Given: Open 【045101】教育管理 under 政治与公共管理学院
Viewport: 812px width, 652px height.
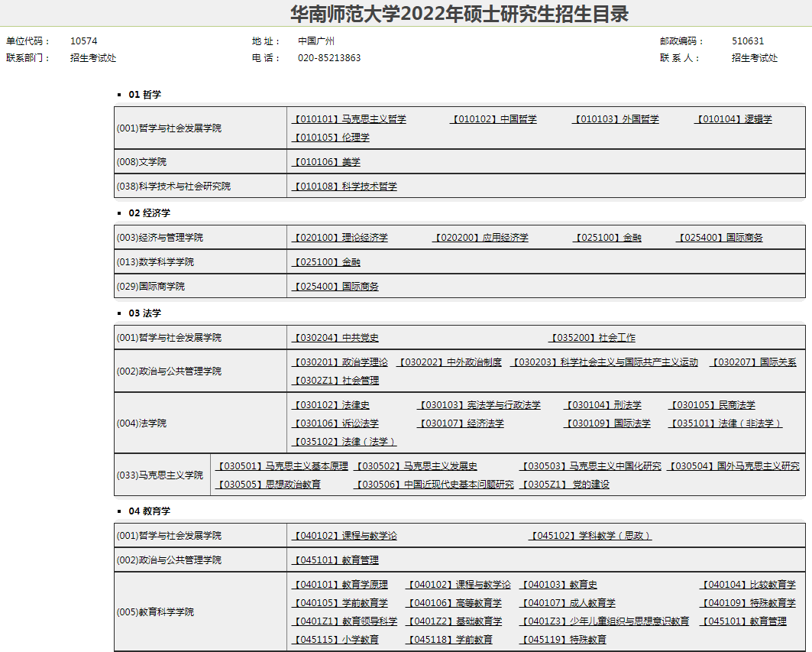Looking at the screenshot, I should coord(335,560).
